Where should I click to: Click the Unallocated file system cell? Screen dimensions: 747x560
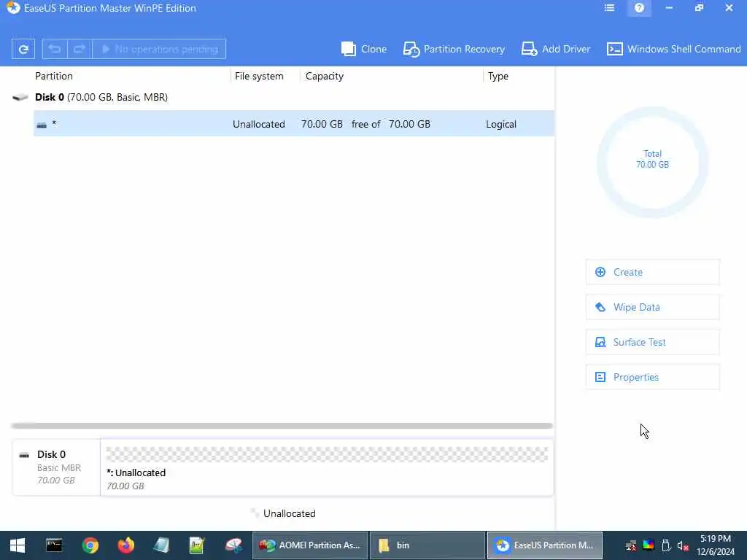pyautogui.click(x=259, y=124)
